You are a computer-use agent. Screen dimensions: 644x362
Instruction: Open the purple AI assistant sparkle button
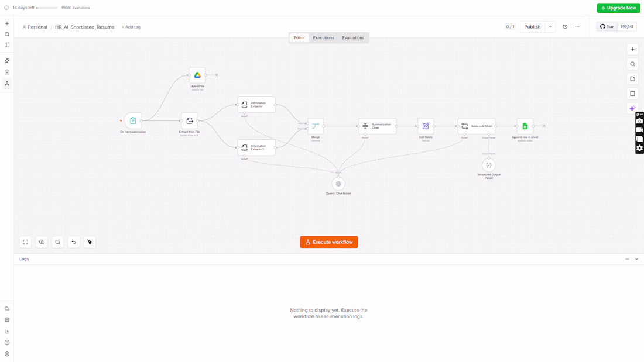pyautogui.click(x=632, y=108)
